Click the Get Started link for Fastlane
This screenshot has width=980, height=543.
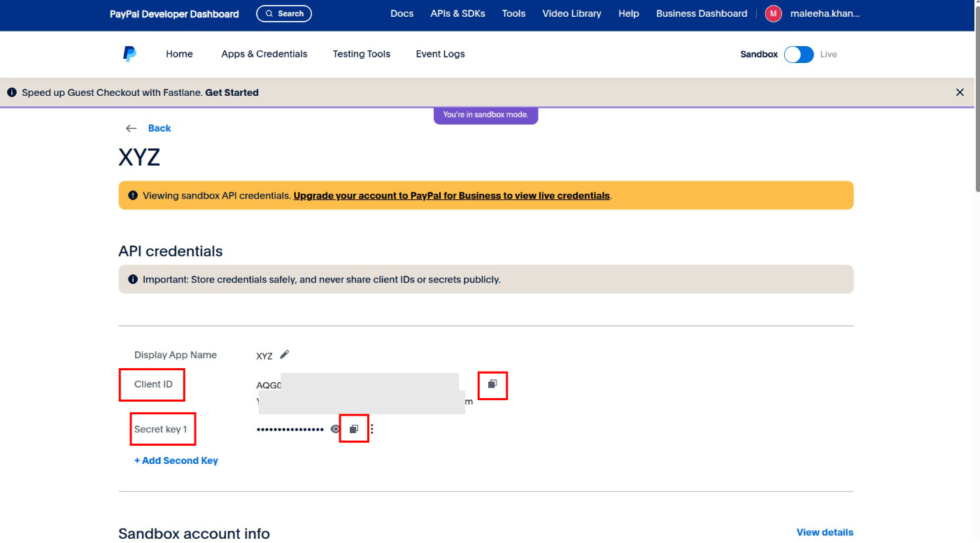tap(232, 92)
